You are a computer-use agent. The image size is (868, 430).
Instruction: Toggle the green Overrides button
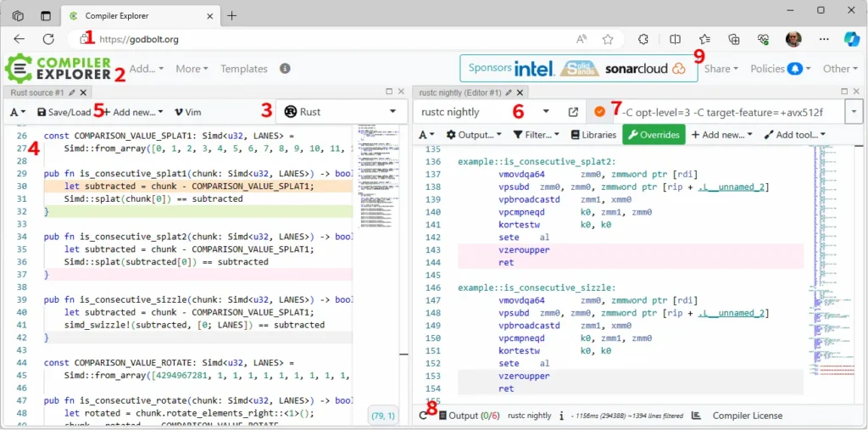click(x=653, y=134)
